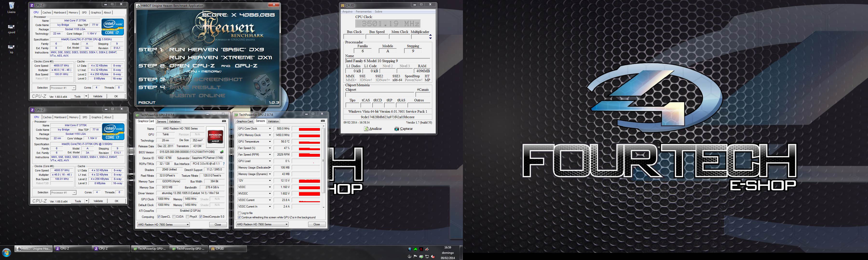Click the GPU-Z sensors list scrollbar thumb
The image size is (868, 260).
[324, 160]
